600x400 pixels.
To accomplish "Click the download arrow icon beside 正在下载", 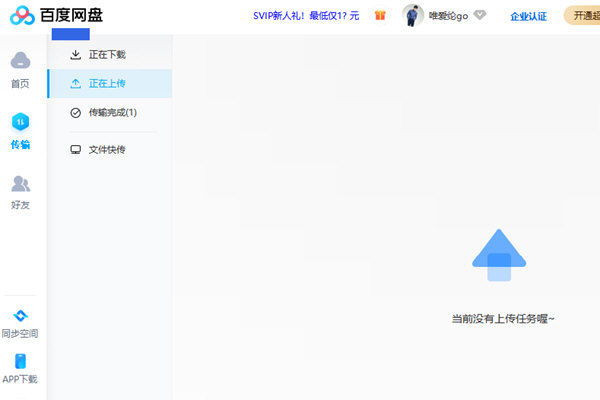I will (75, 55).
